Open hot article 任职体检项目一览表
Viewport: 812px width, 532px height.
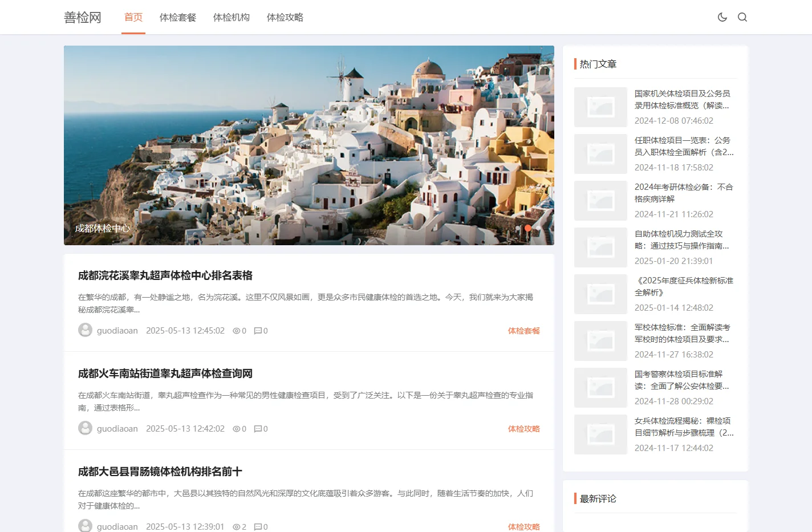(x=684, y=146)
